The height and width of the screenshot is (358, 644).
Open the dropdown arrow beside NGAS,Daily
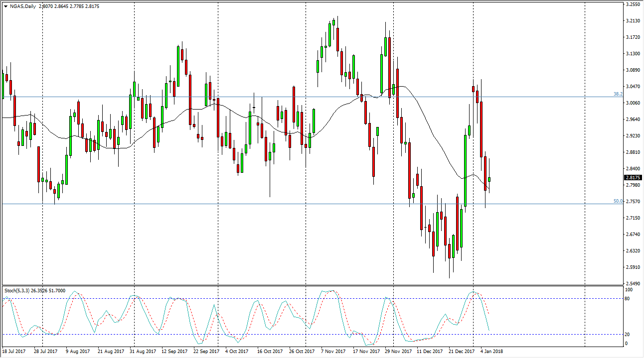(5, 6)
